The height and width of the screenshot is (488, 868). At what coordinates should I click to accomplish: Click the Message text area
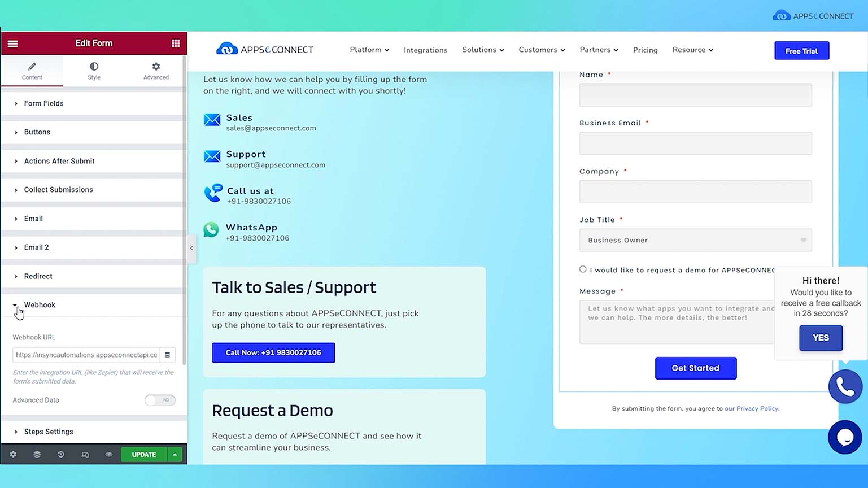pyautogui.click(x=677, y=322)
